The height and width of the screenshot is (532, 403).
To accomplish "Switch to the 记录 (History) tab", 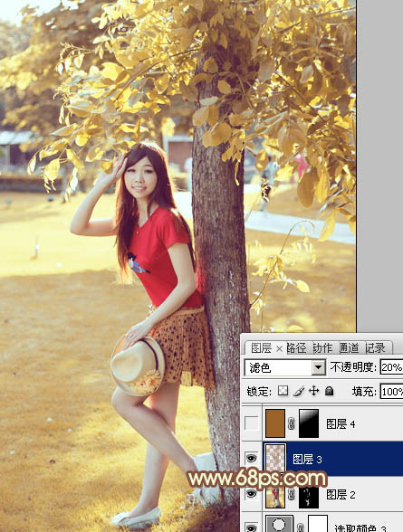I will pos(376,348).
